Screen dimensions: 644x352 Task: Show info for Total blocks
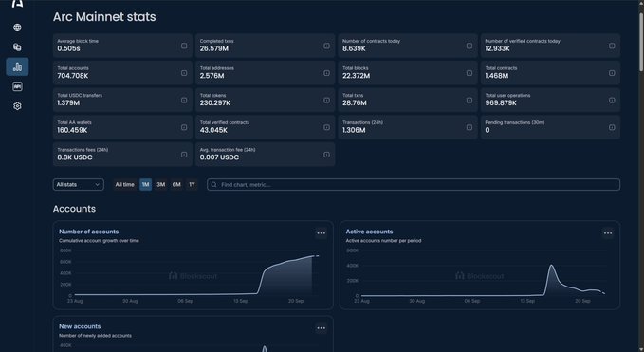coord(469,73)
